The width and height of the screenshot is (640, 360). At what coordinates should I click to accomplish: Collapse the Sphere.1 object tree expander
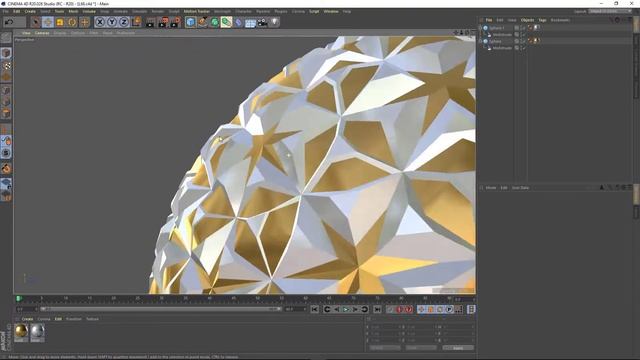[x=480, y=28]
